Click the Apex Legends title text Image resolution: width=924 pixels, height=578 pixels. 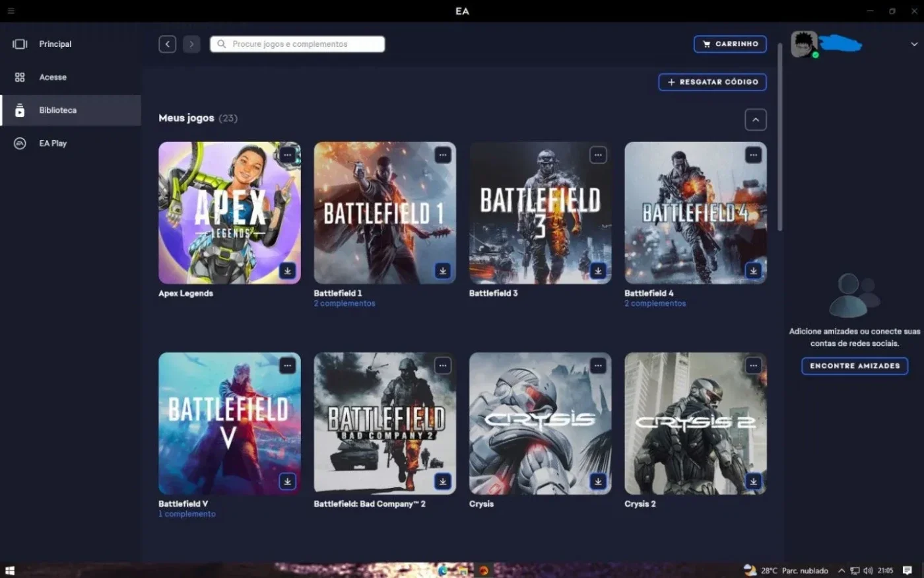[186, 293]
